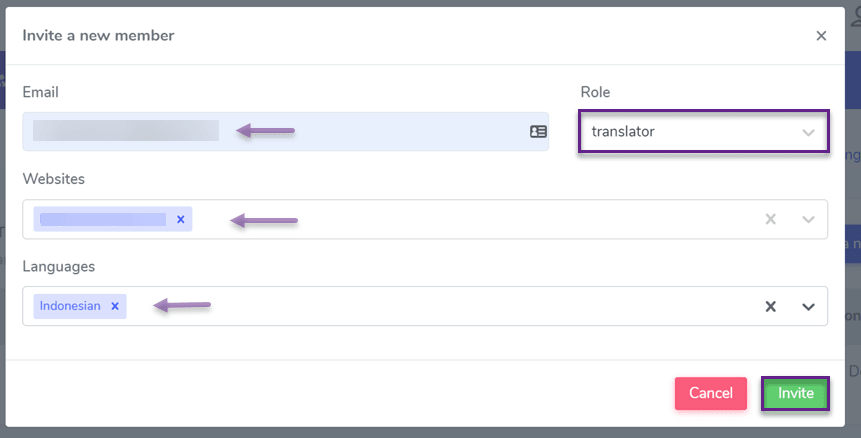Expand the Languages dropdown chevron
861x438 pixels.
(808, 307)
